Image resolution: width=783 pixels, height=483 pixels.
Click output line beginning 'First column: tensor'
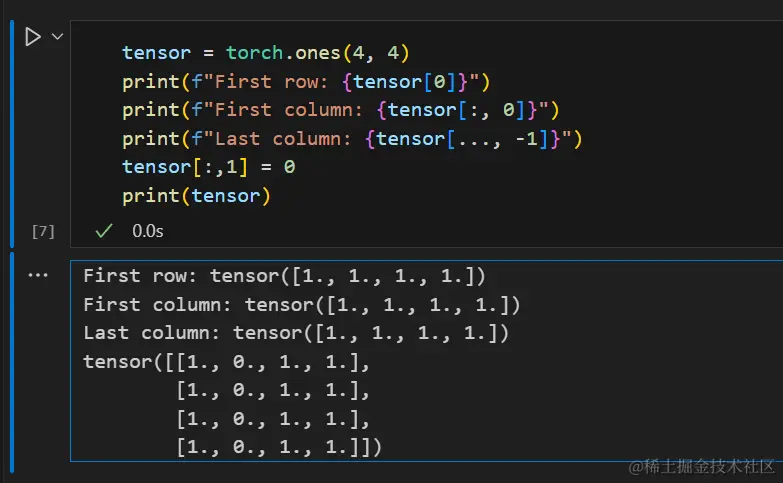[x=302, y=305]
